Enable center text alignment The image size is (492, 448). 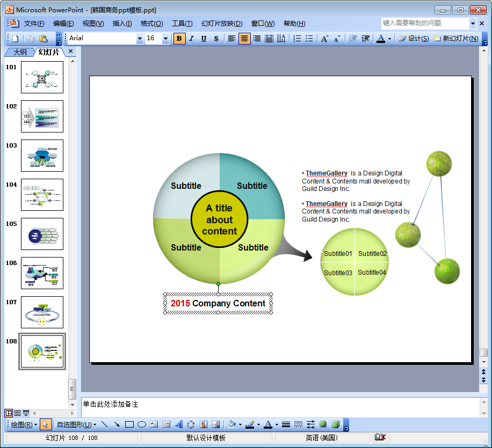pos(244,39)
